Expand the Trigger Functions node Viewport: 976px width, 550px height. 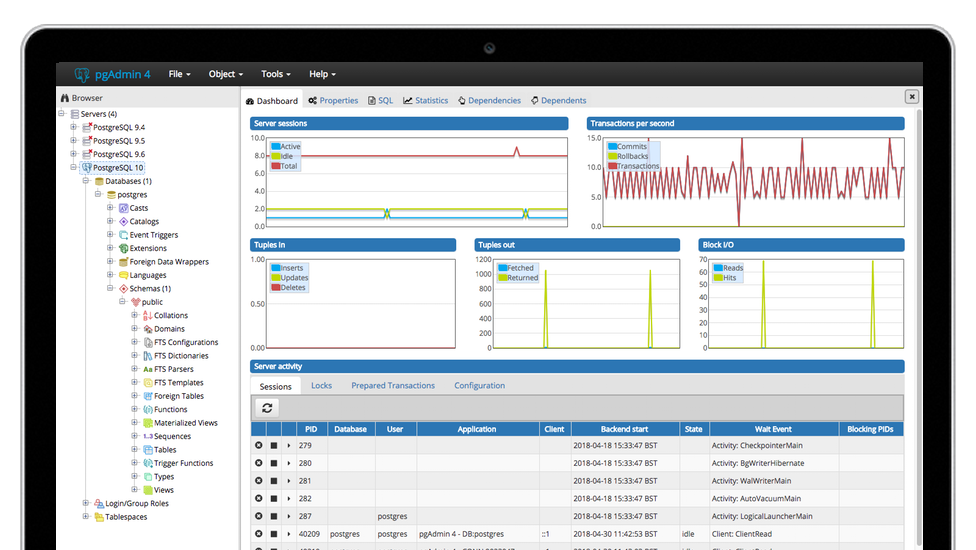134,463
